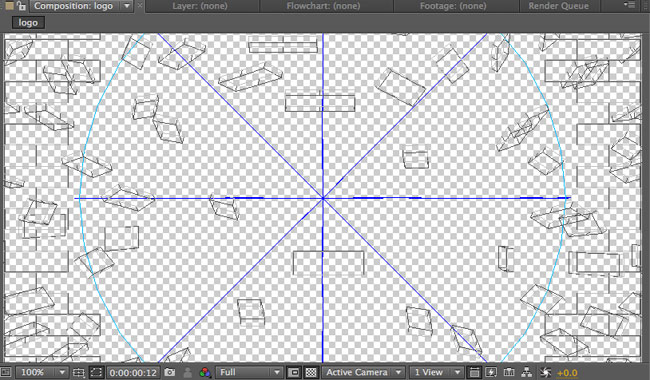Image resolution: width=650 pixels, height=380 pixels.
Task: Click the logo composition breadcrumb button
Action: 28,23
